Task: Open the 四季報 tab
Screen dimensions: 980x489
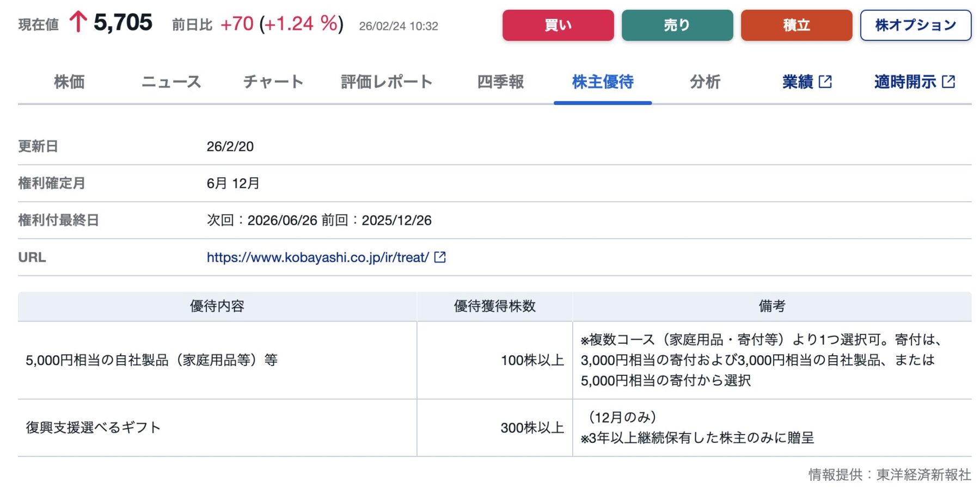Action: [x=500, y=82]
